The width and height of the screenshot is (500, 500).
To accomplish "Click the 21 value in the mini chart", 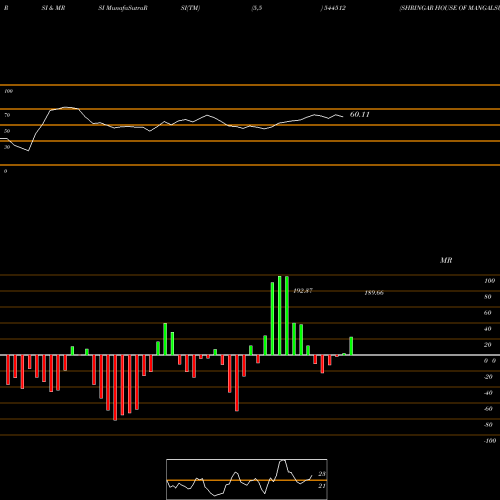I will (x=322, y=486).
